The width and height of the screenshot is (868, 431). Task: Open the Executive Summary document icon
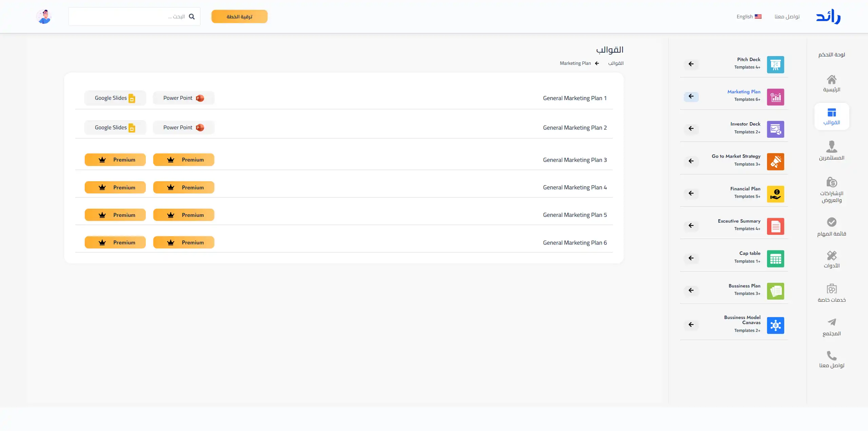(775, 226)
